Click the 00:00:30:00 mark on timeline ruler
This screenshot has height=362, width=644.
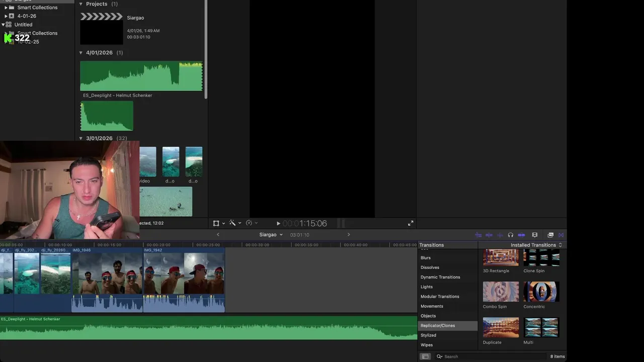257,245
